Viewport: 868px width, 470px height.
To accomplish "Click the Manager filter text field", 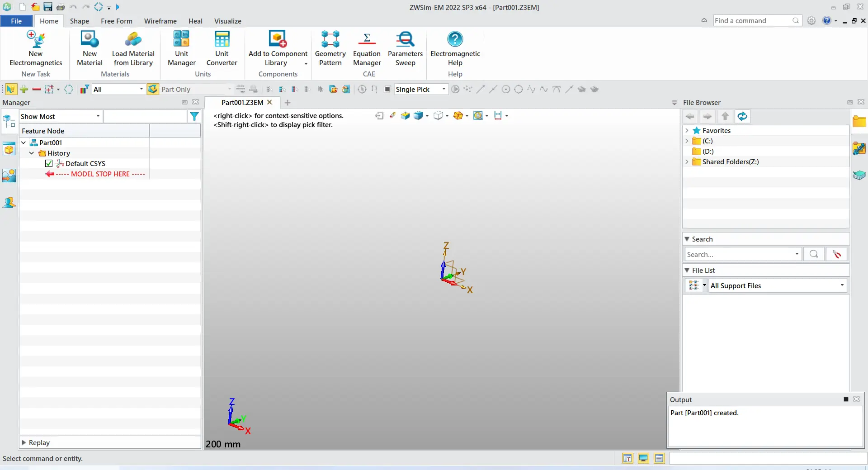I will (145, 116).
